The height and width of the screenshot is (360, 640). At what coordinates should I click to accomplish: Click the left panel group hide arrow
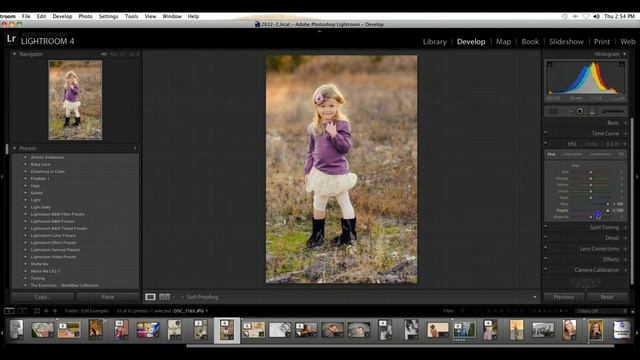[2, 177]
